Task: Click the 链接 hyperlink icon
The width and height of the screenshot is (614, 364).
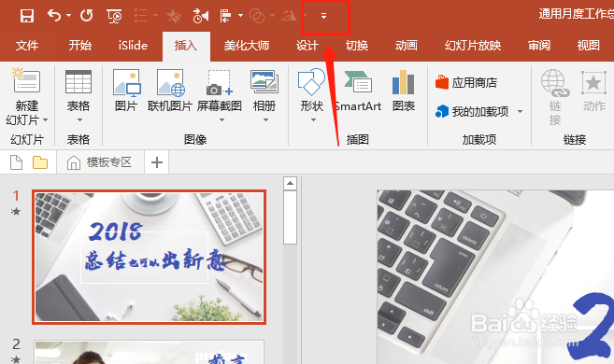Action: point(555,82)
